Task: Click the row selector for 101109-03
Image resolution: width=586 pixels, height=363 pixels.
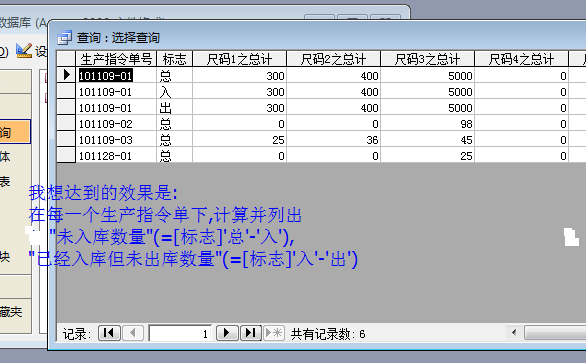Action: pos(66,139)
